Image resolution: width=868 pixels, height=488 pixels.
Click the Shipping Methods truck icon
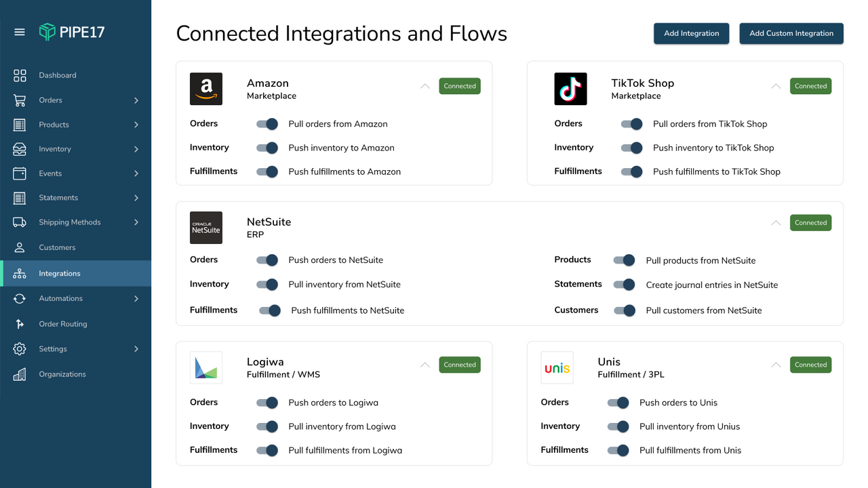click(x=20, y=222)
